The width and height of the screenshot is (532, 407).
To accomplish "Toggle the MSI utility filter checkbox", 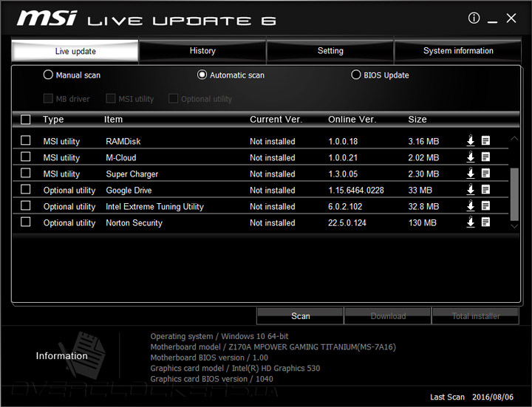I will (111, 98).
